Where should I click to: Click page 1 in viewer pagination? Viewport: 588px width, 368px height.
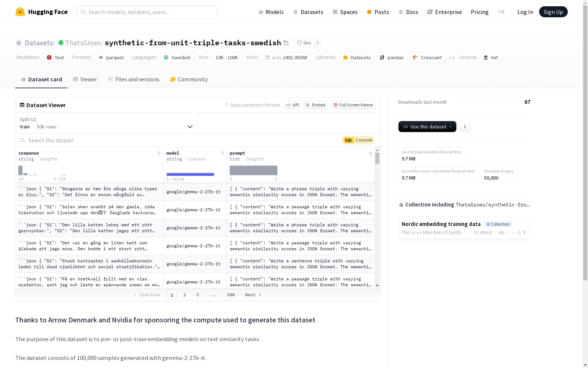tap(172, 295)
